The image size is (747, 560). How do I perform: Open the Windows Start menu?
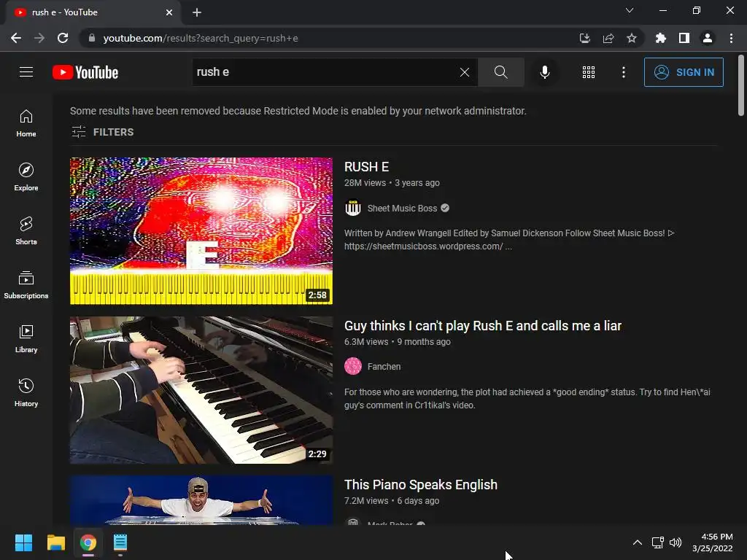click(23, 542)
